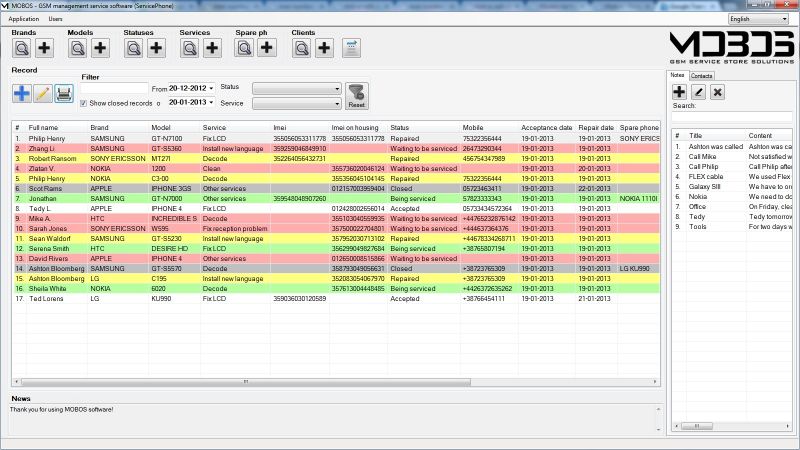The width and height of the screenshot is (800, 450).
Task: Select the Robert Ransom record
Action: [336, 159]
